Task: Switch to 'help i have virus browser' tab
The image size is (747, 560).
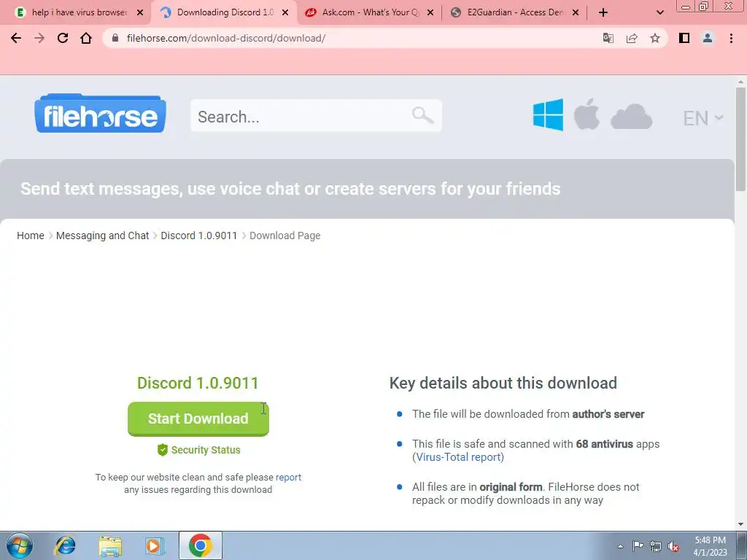Action: [79, 12]
